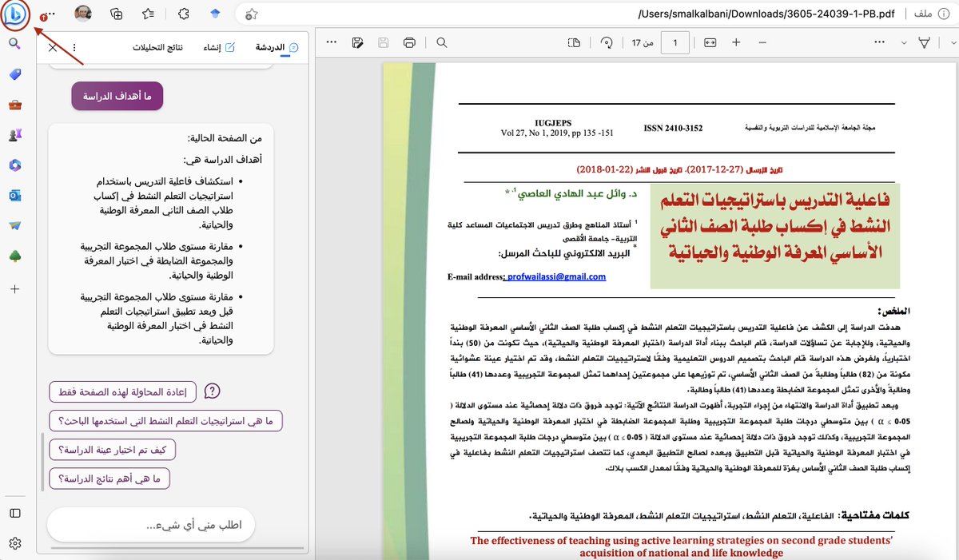959x560 pixels.
Task: Select the PDF Draw pen tool
Action: tap(925, 42)
